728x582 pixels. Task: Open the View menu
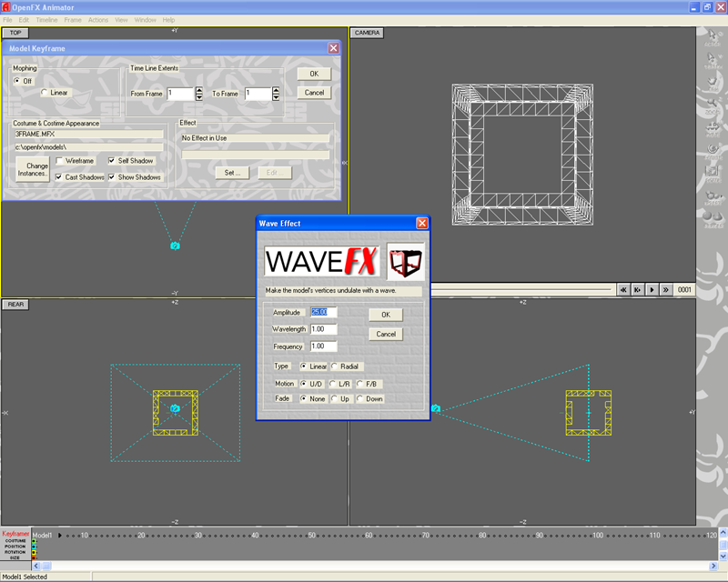tap(121, 20)
